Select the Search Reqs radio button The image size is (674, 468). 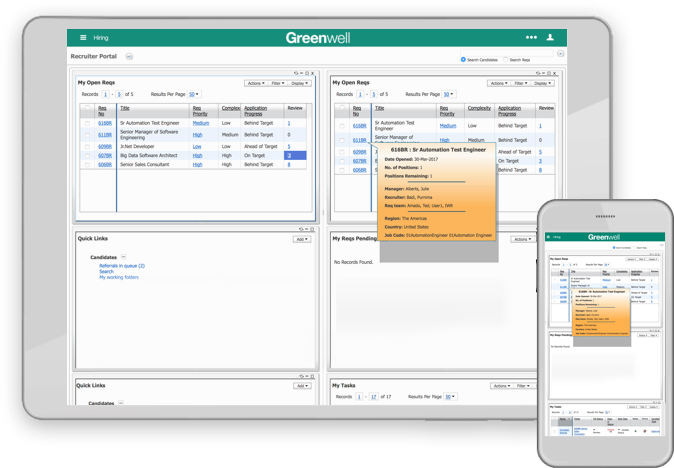pos(506,59)
